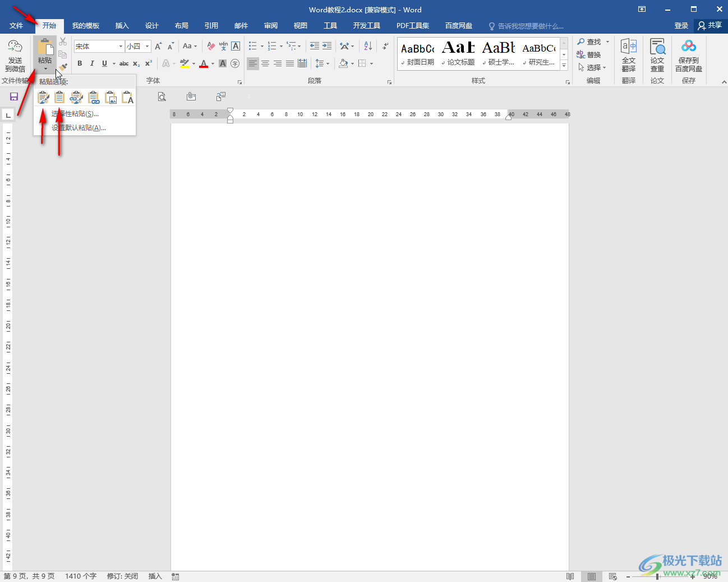Toggle underline formatting
Viewport: 728px width, 582px height.
coord(104,63)
